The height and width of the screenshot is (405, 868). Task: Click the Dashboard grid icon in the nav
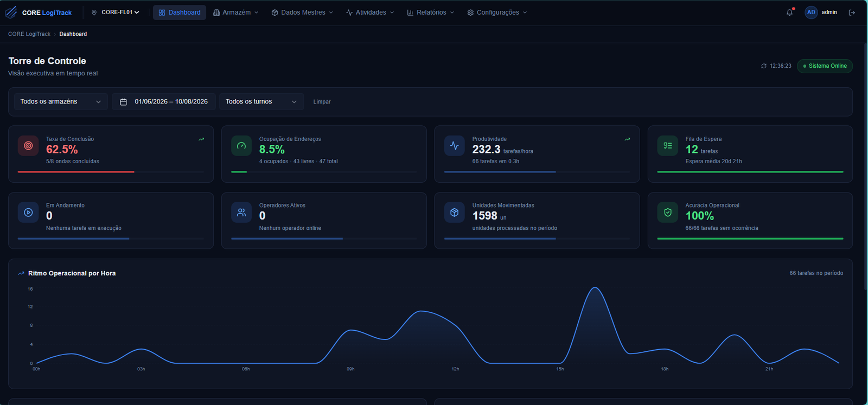pos(162,12)
